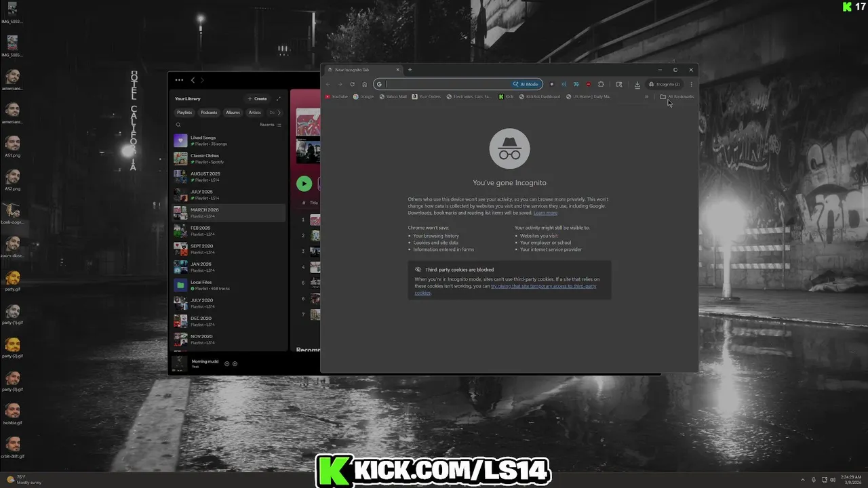Open the Kick bookmark
Screen dimensions: 868x488
506,96
